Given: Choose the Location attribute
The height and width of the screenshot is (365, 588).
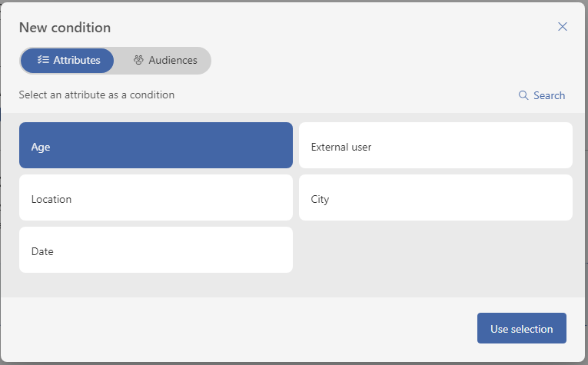Looking at the screenshot, I should pos(156,197).
